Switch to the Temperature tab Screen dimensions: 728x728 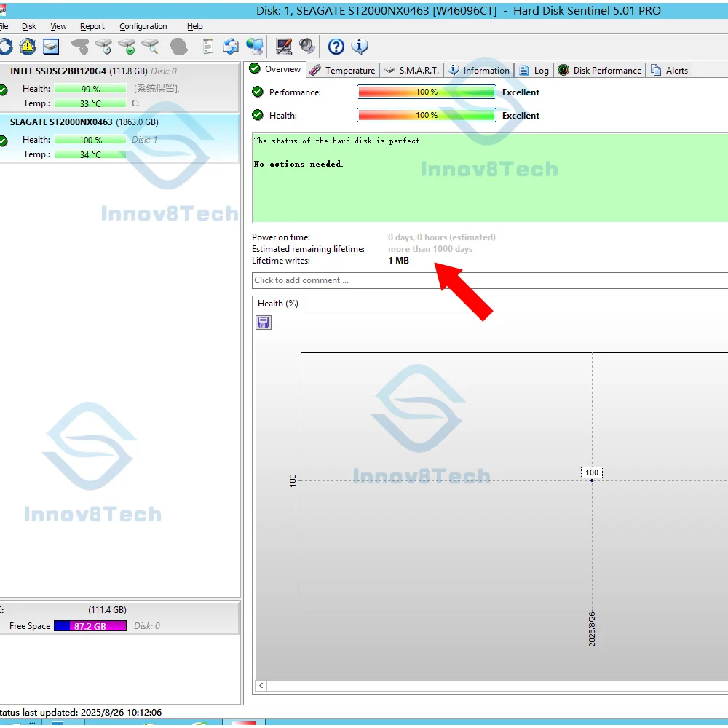(343, 71)
